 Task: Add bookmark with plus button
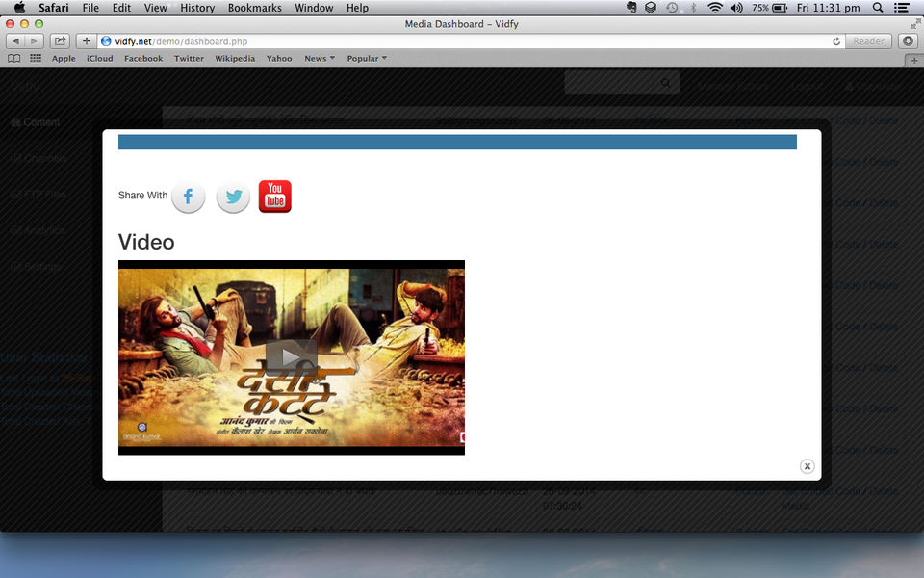coord(86,41)
